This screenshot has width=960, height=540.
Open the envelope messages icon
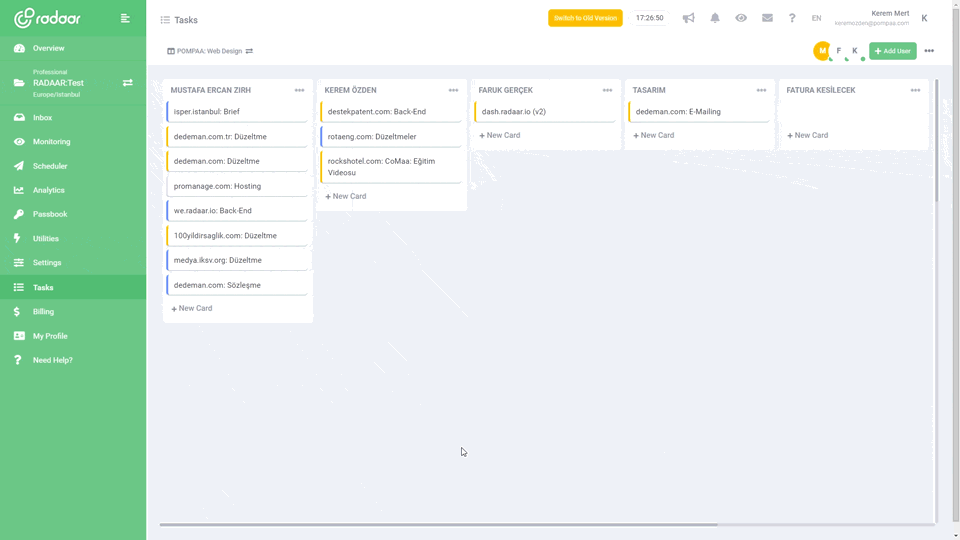pos(767,18)
